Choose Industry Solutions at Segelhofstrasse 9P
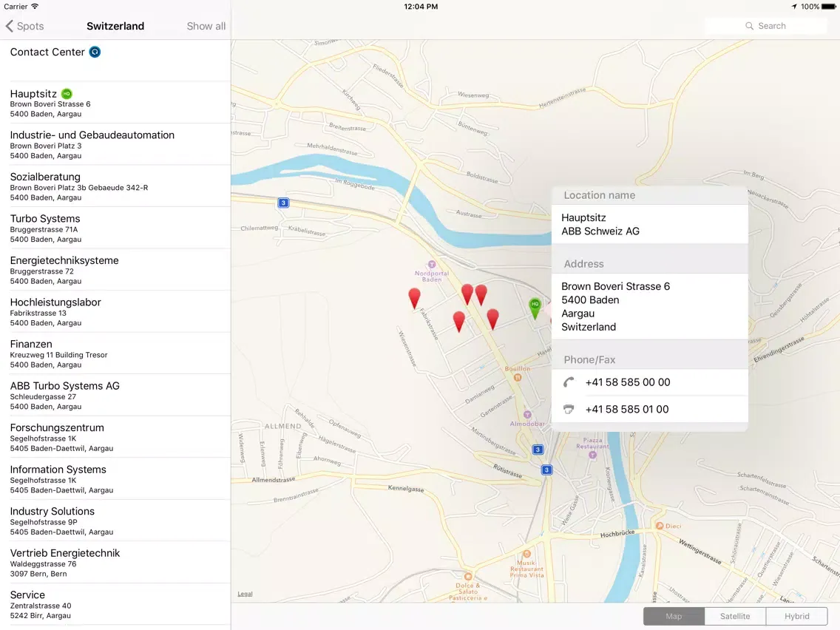840x630 pixels. [115, 521]
